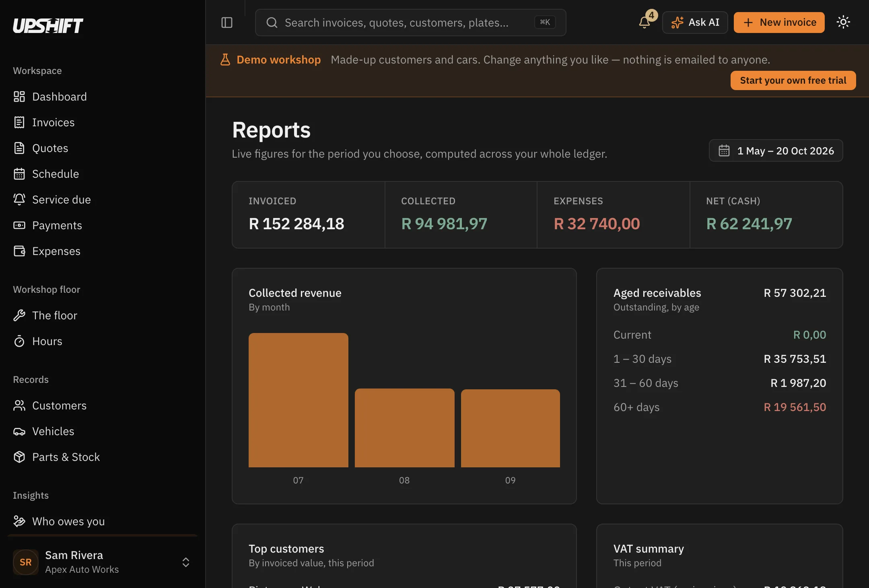Click the Demo workshop flask icon
The width and height of the screenshot is (869, 588).
tap(225, 60)
